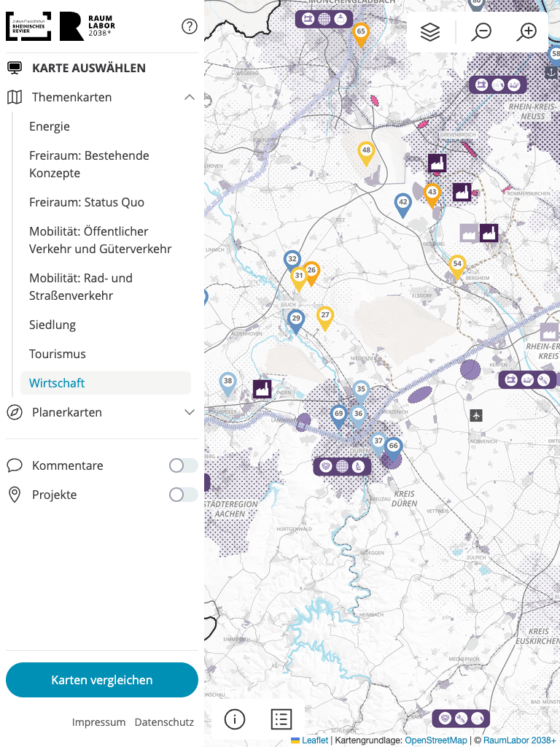The width and height of the screenshot is (560, 747).
Task: Show the map legend list icon
Action: pos(281,719)
